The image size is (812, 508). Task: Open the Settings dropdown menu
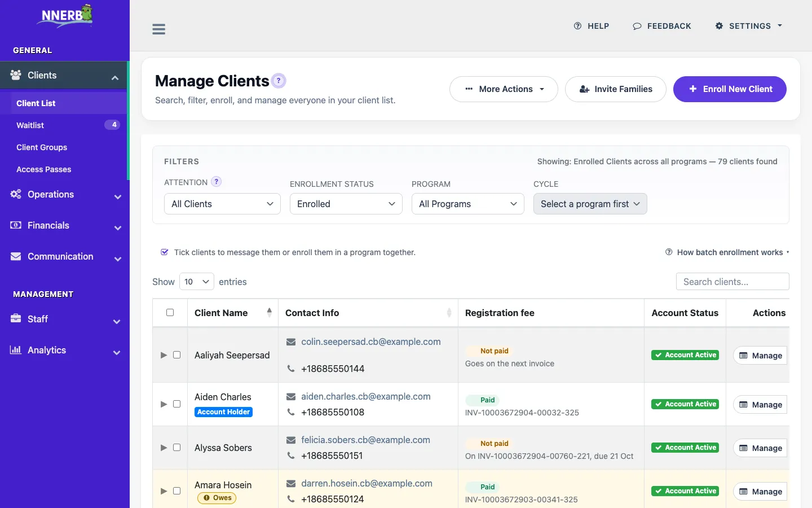749,26
